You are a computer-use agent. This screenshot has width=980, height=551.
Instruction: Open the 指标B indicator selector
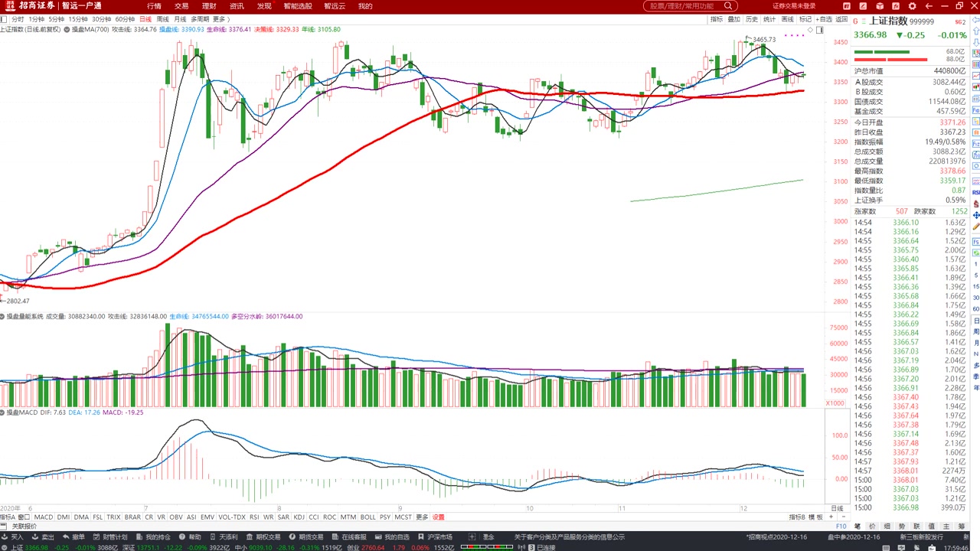coord(797,517)
